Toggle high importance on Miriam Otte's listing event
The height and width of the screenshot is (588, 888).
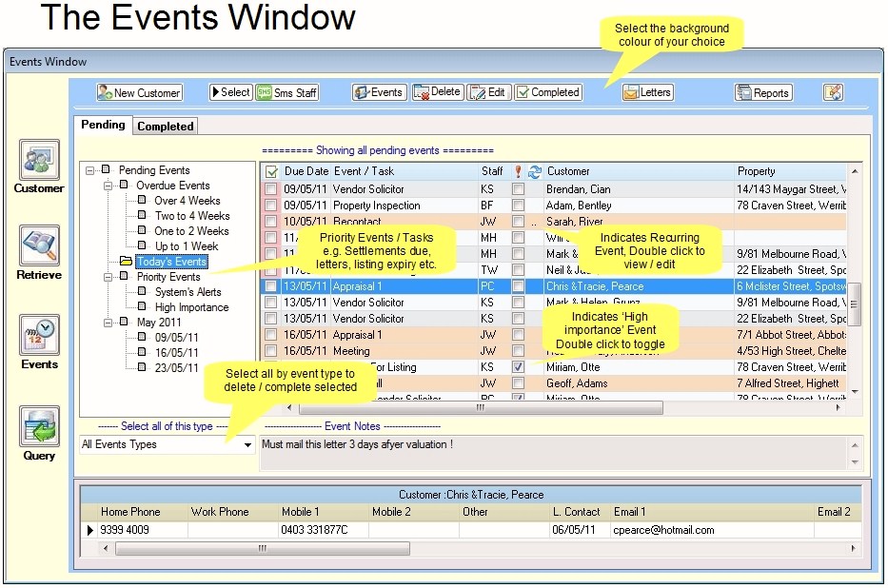pyautogui.click(x=517, y=366)
